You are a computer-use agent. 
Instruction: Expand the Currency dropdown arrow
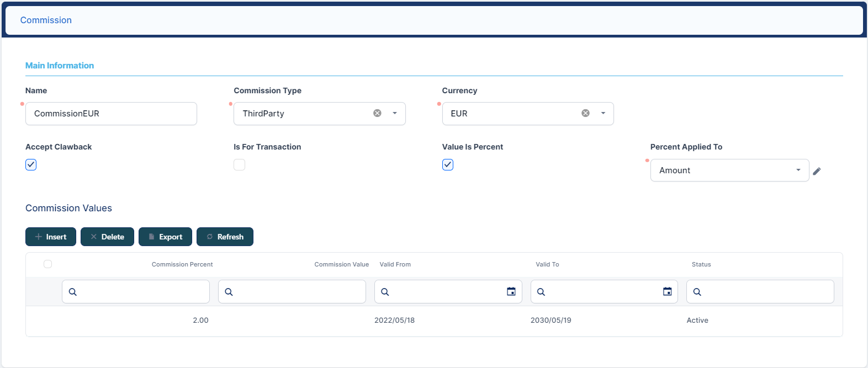(603, 113)
